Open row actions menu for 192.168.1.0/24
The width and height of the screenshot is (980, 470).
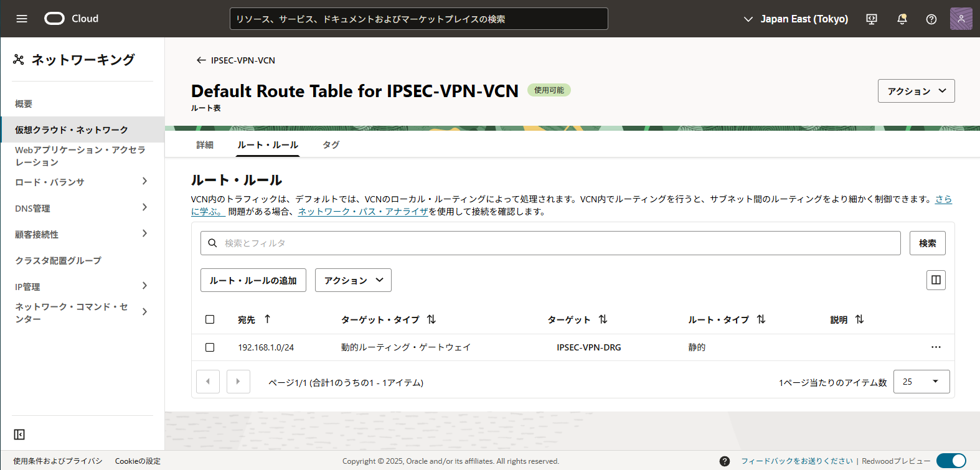tap(936, 347)
